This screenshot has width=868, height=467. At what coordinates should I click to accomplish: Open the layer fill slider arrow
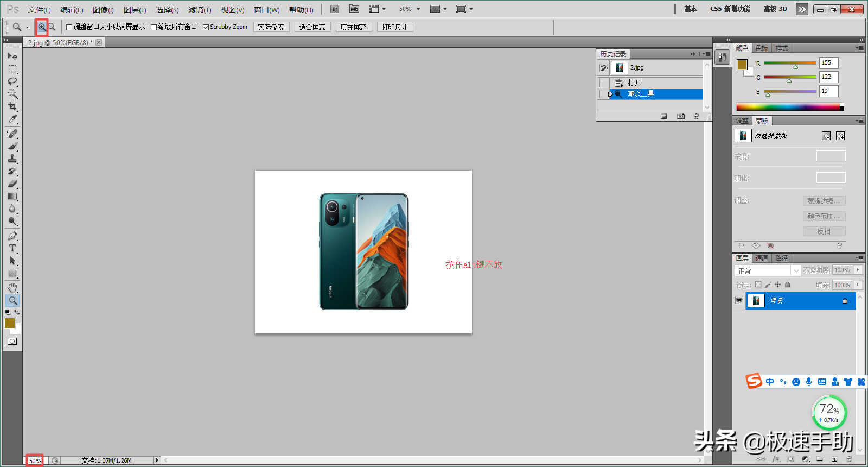tap(858, 285)
